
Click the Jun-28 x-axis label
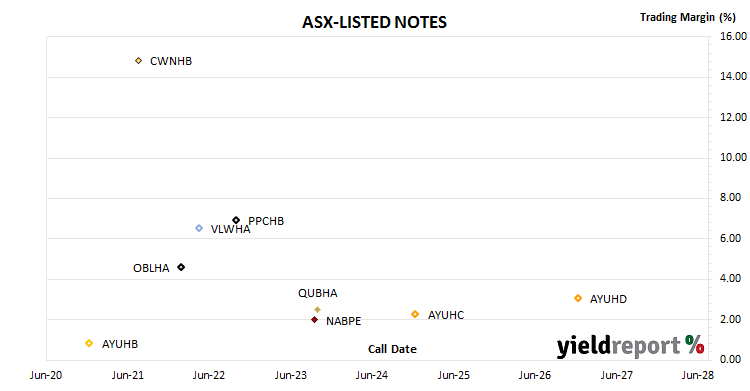(x=698, y=375)
